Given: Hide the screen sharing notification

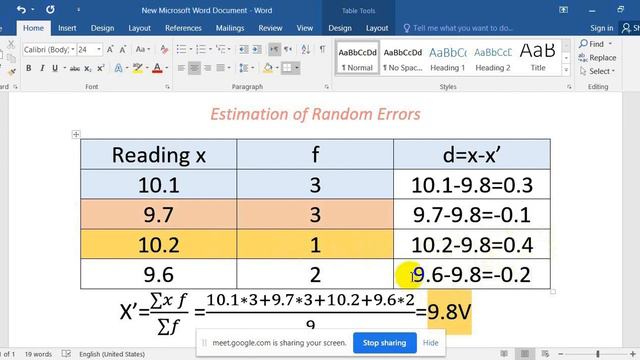Looking at the screenshot, I should 431,343.
